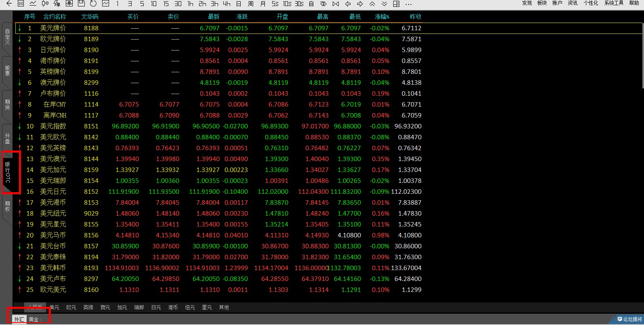Sort by the 合约名称 column header
Viewport: 644px width, 325px height.
pos(55,17)
